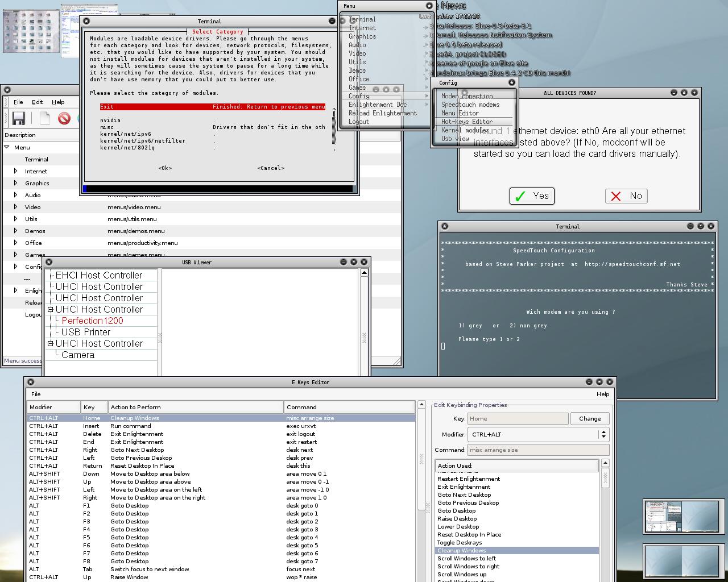Click scroll up arrow of keybindings list
Screen dimensions: 728x582
click(x=421, y=405)
